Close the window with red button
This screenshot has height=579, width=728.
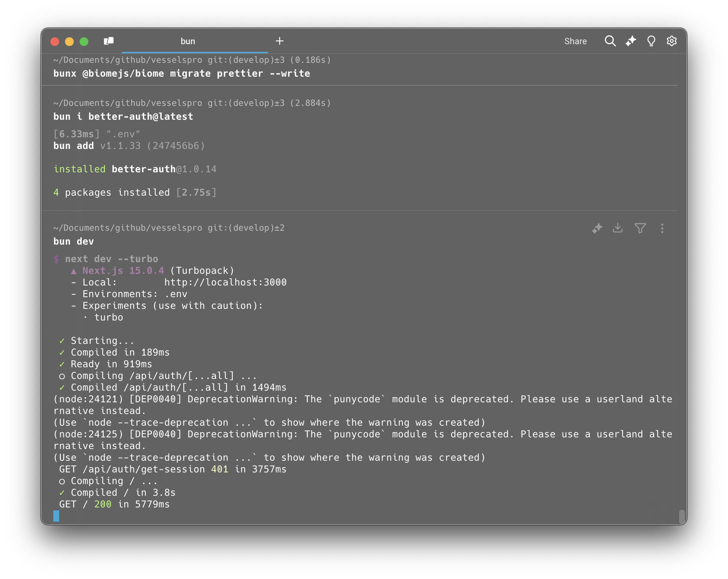[55, 41]
